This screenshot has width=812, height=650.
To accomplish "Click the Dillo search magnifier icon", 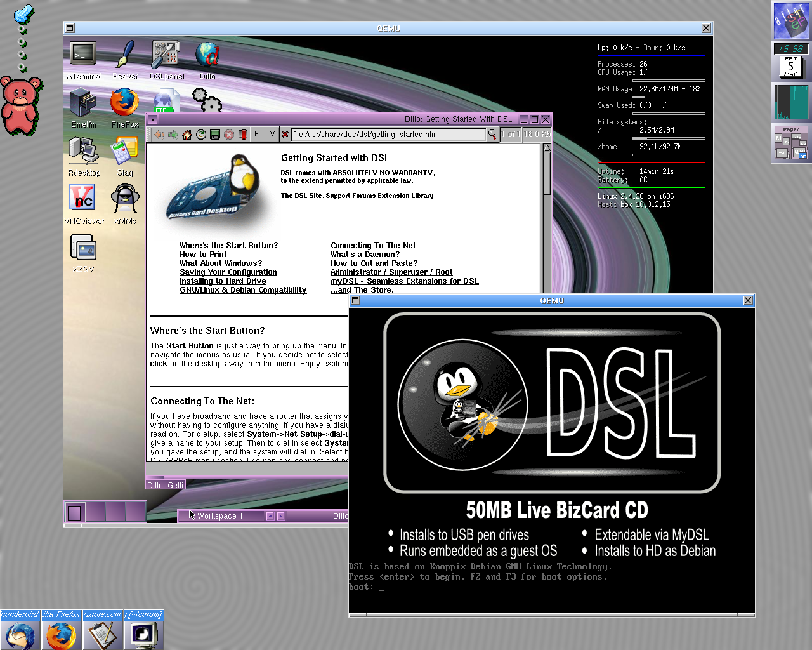I will coord(492,135).
